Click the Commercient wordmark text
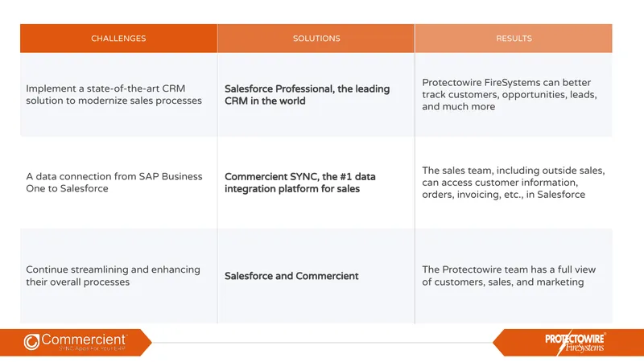Image resolution: width=644 pixels, height=362 pixels. click(x=84, y=339)
